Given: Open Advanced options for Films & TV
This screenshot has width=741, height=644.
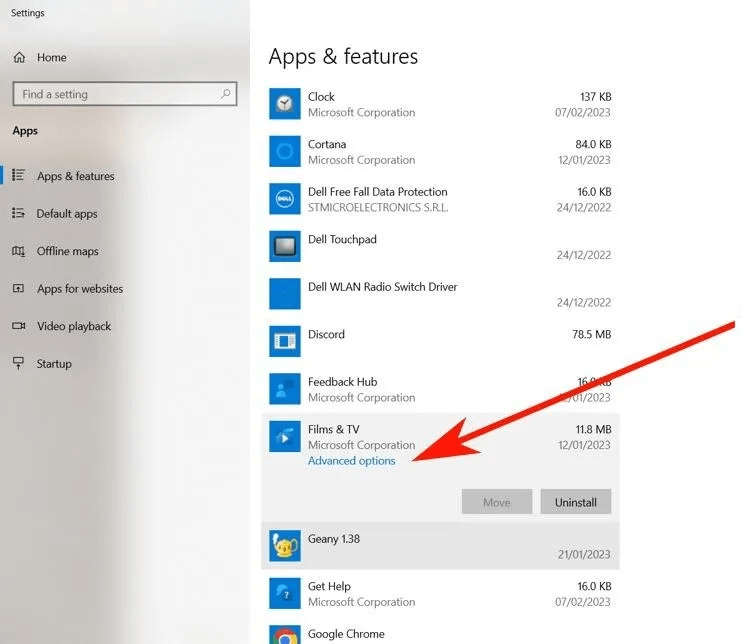Looking at the screenshot, I should pos(352,461).
